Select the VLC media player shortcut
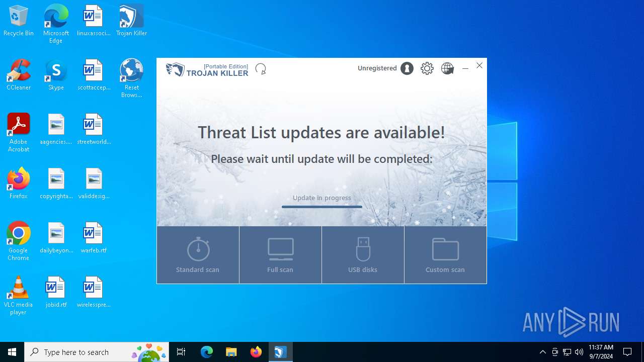This screenshot has width=644, height=362. tap(19, 296)
